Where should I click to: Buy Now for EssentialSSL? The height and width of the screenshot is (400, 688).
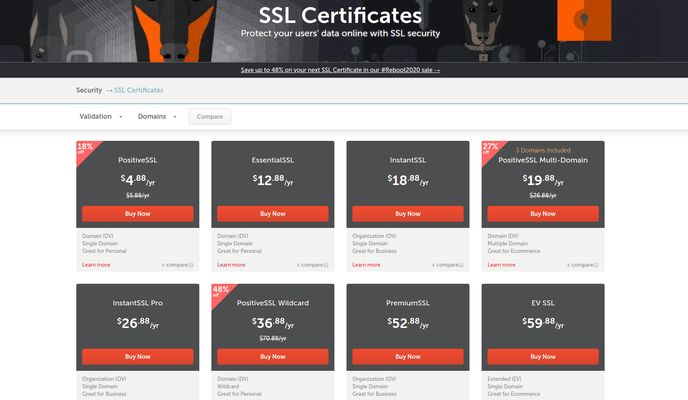[273, 214]
